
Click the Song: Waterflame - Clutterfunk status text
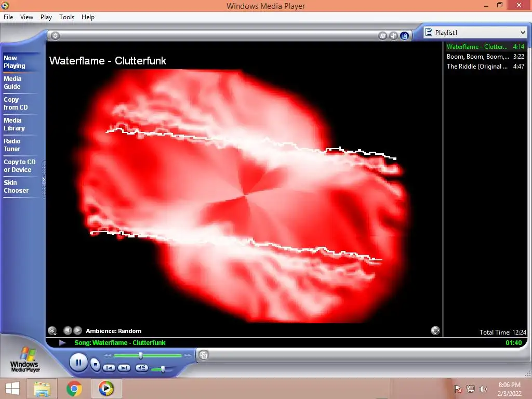tap(120, 343)
